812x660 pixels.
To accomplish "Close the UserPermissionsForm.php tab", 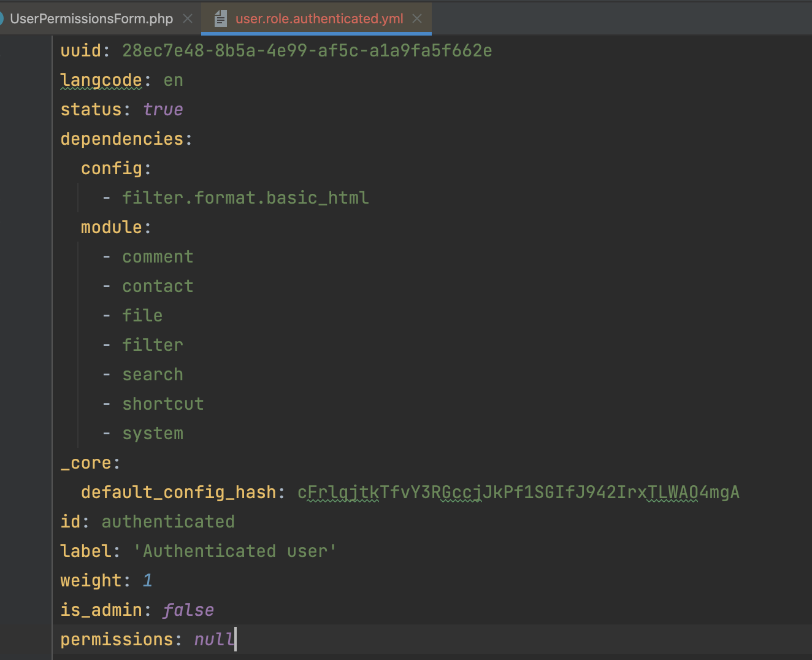I will [x=188, y=18].
